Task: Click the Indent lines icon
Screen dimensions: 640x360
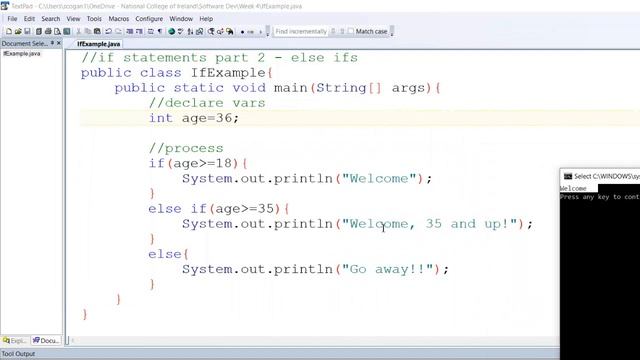Action: (x=130, y=31)
